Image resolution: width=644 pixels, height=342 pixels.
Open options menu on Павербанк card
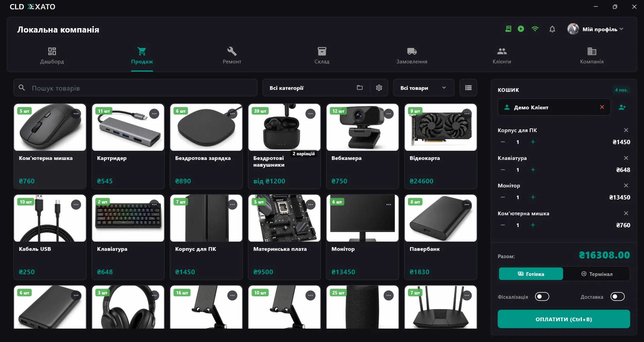coord(467,205)
